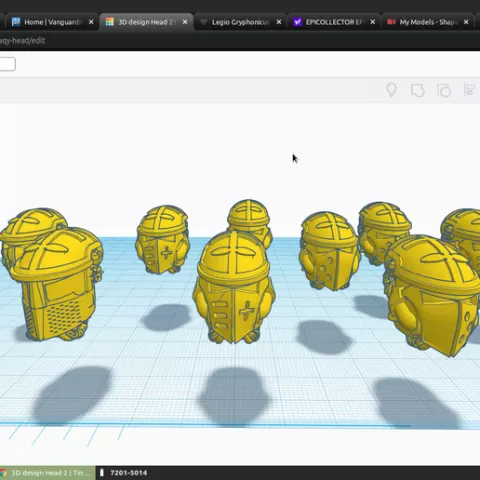
Task: Open the My Models - Shapeways tab
Action: [x=427, y=22]
